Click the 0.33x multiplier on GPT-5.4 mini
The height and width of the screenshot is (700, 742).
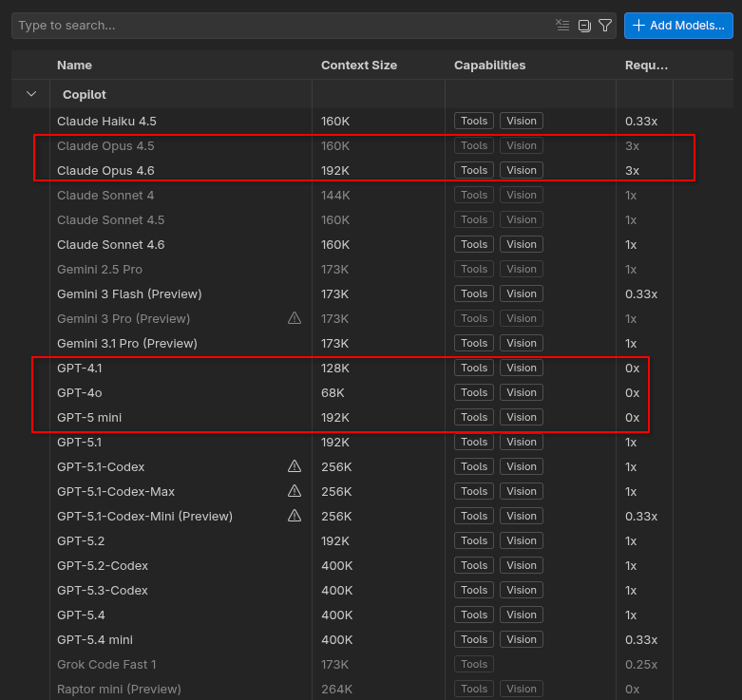[x=640, y=639]
